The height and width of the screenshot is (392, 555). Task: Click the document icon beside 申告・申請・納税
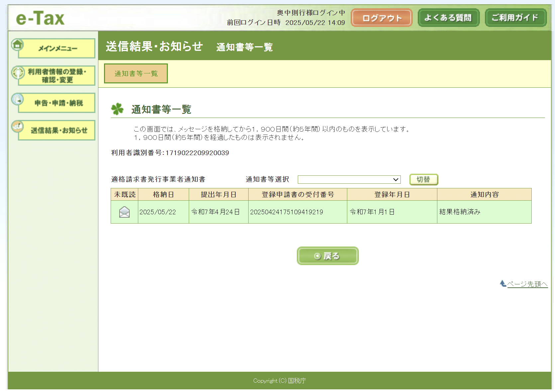pos(17,99)
